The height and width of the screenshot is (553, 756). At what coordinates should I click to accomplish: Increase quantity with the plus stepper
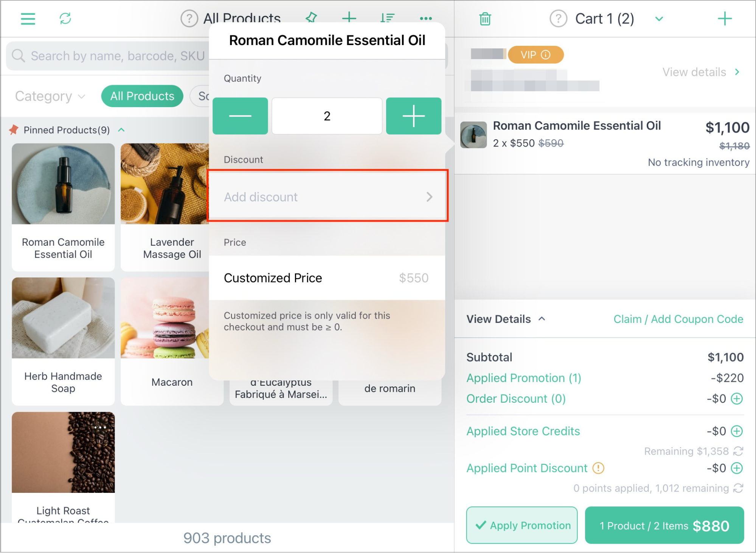414,116
